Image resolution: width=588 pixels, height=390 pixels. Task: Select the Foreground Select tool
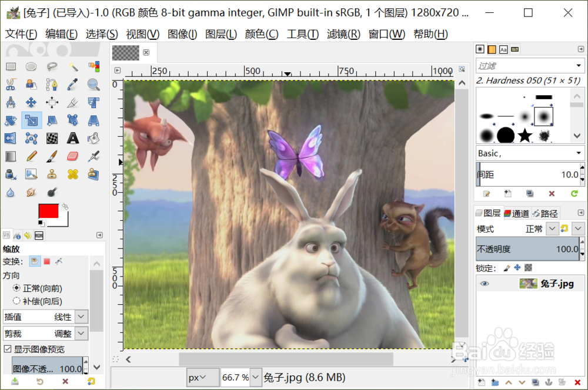point(31,85)
